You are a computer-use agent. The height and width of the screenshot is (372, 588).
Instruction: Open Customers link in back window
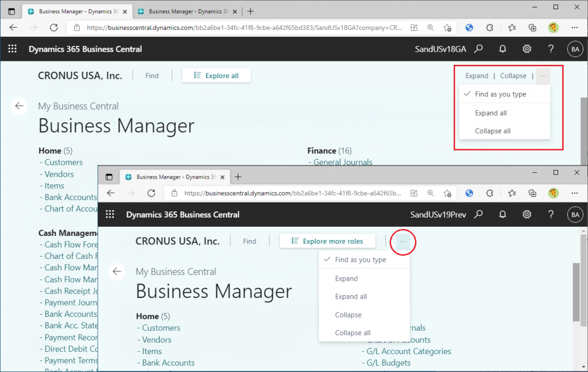63,162
